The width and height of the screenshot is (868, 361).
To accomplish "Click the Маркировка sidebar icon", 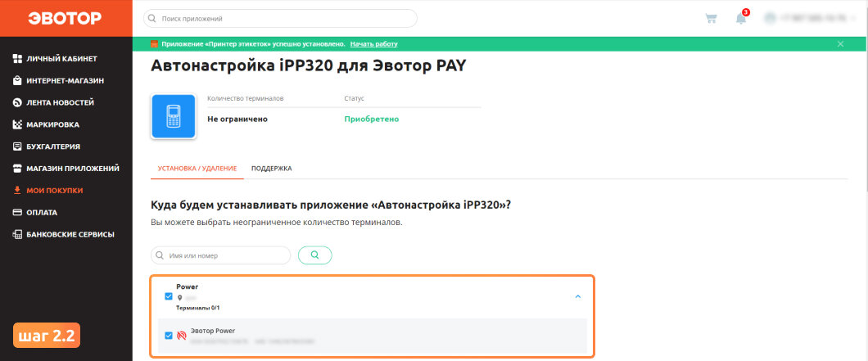I will 17,124.
